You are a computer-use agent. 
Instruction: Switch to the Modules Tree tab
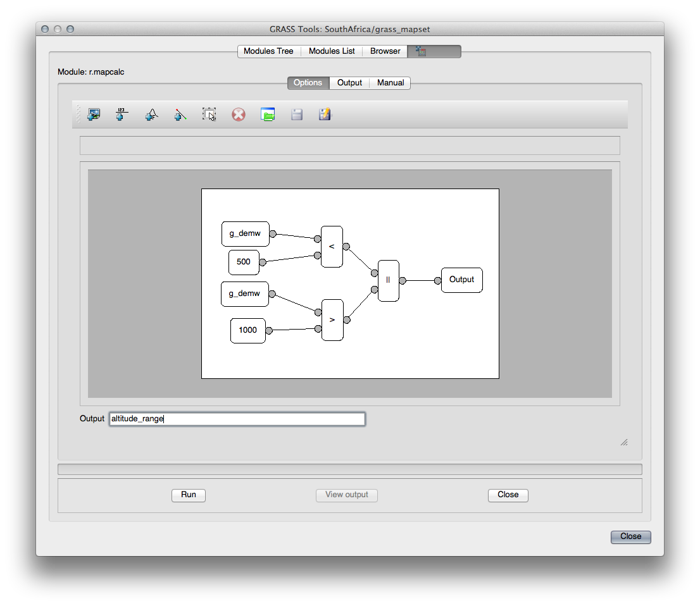(x=268, y=51)
